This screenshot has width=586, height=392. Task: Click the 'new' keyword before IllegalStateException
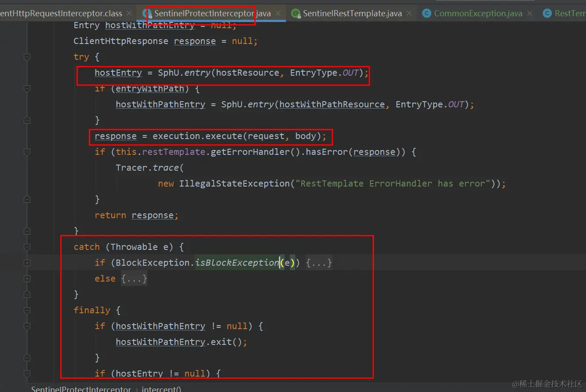[x=166, y=183]
